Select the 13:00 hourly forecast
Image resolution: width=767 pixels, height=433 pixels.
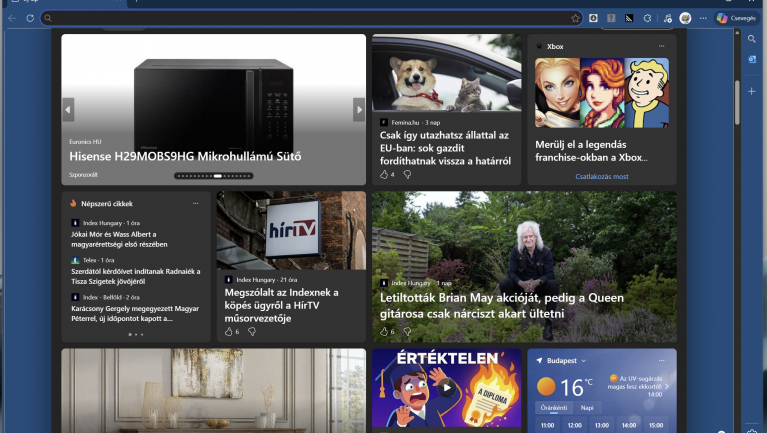point(602,425)
